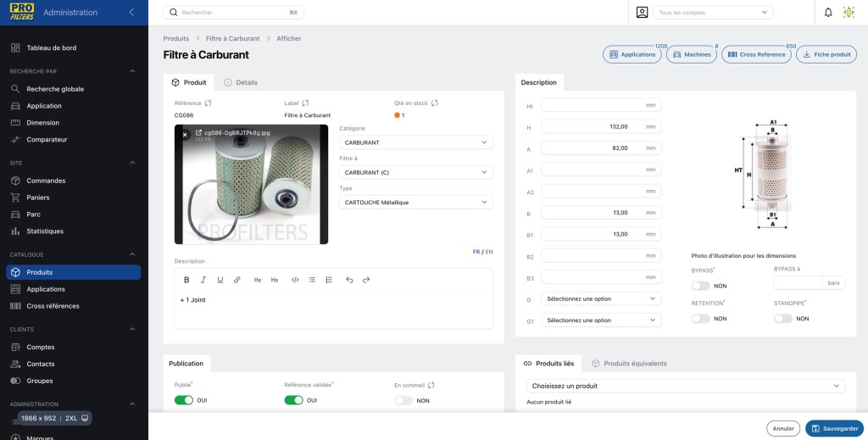
Task: Apply underline formatting in Description editor
Action: (220, 280)
